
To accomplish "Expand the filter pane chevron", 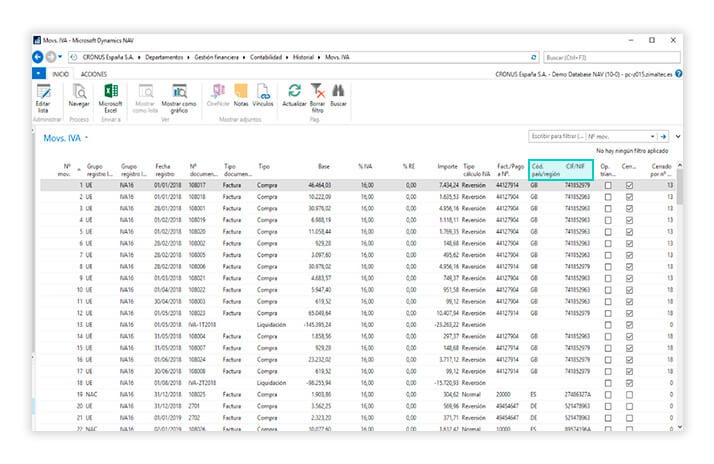I will (678, 135).
